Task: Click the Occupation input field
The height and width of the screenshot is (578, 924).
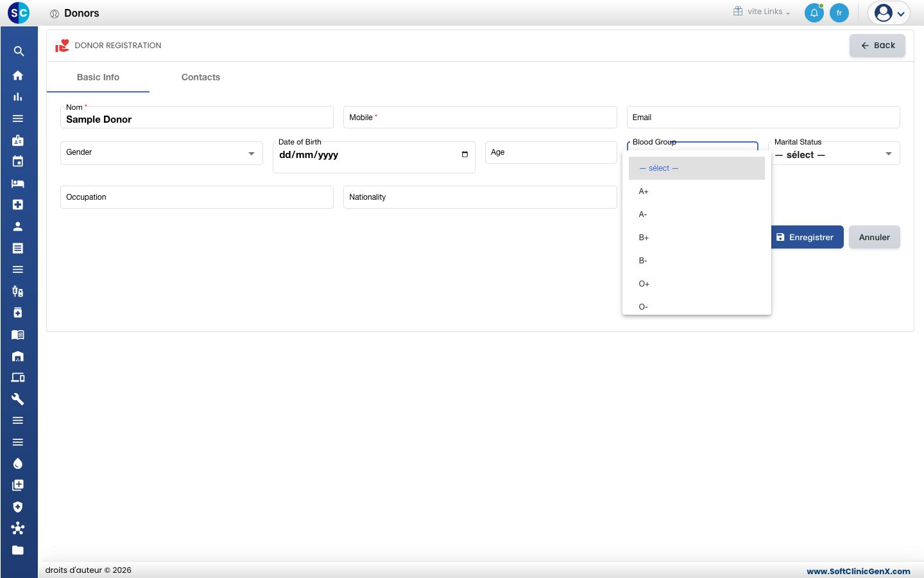Action: 197,197
